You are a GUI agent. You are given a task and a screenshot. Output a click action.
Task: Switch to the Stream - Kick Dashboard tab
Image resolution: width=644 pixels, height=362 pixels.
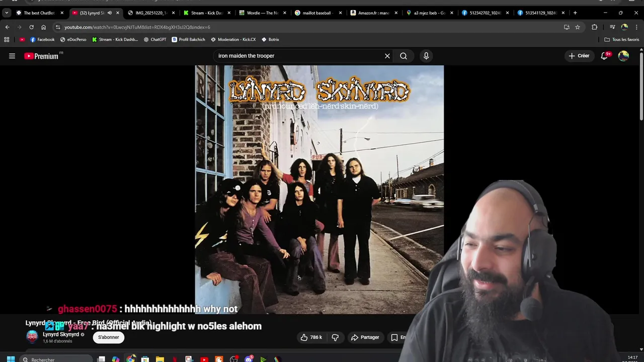[206, 13]
